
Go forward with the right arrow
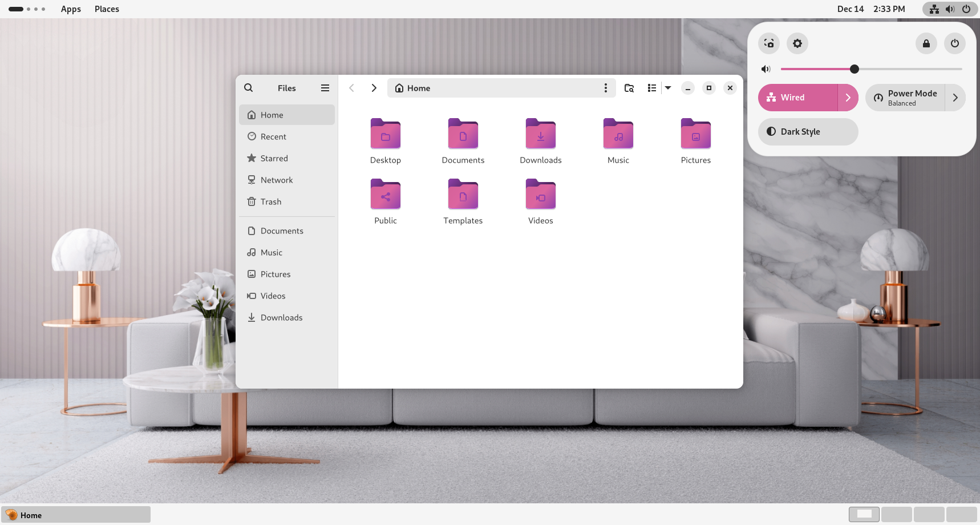click(x=374, y=88)
